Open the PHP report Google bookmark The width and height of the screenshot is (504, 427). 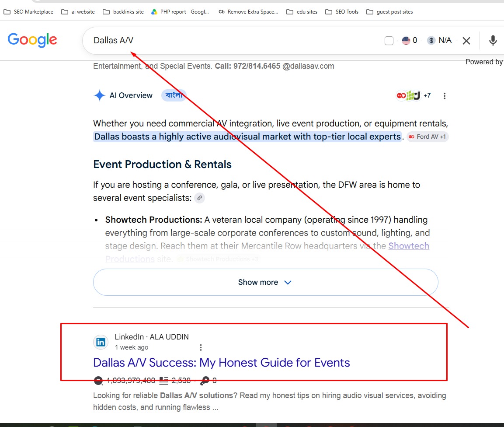180,12
